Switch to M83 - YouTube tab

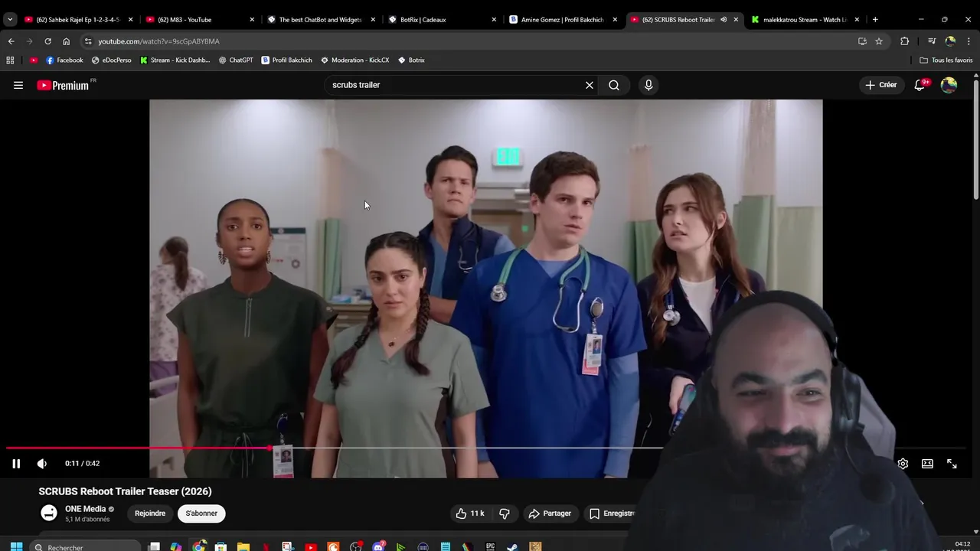201,19
